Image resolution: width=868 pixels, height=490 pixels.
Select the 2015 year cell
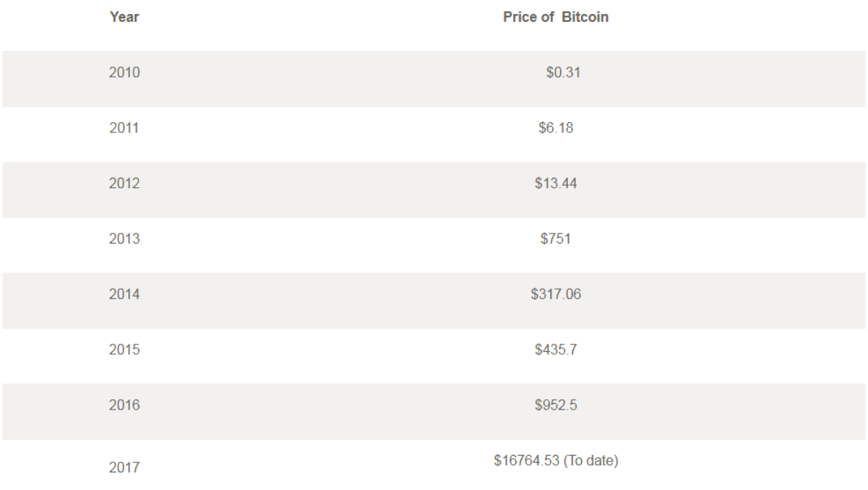[124, 351]
